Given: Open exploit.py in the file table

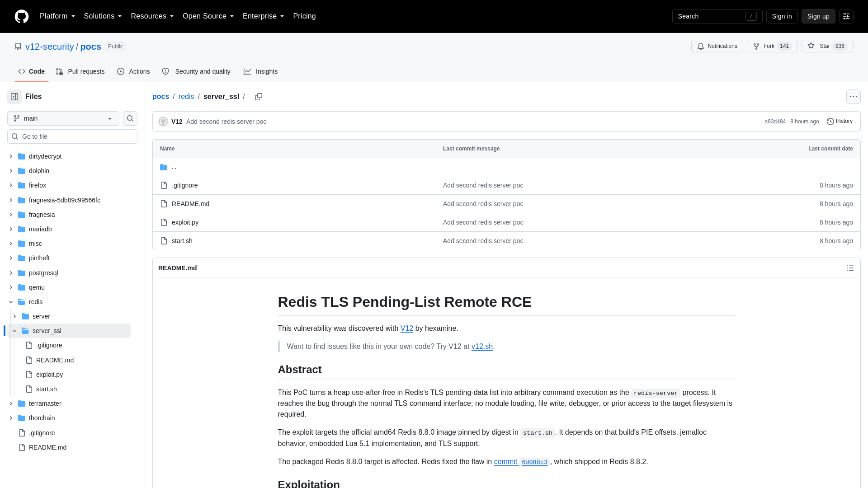Looking at the screenshot, I should click(x=185, y=222).
